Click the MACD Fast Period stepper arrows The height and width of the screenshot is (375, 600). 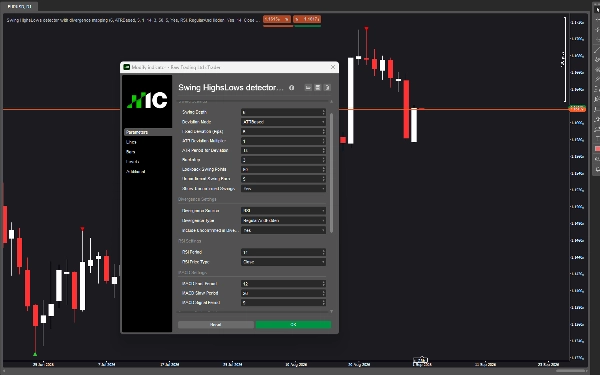coord(323,284)
